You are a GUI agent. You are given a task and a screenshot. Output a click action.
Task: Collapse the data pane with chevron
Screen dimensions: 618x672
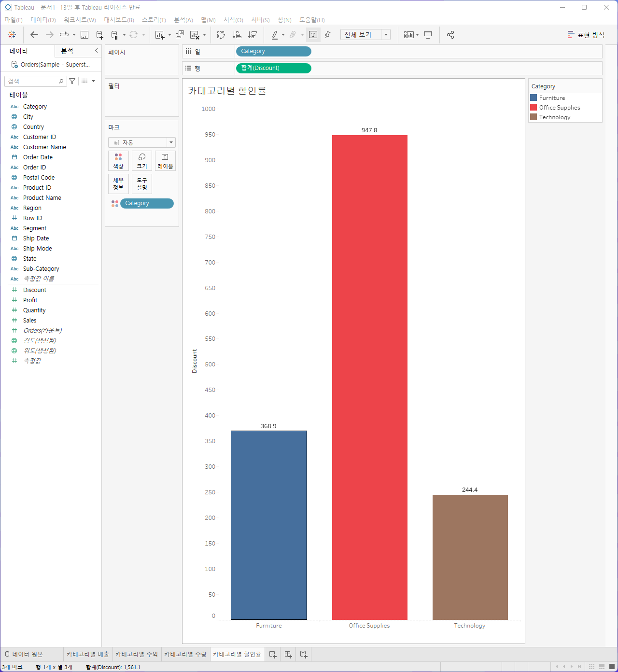(96, 51)
